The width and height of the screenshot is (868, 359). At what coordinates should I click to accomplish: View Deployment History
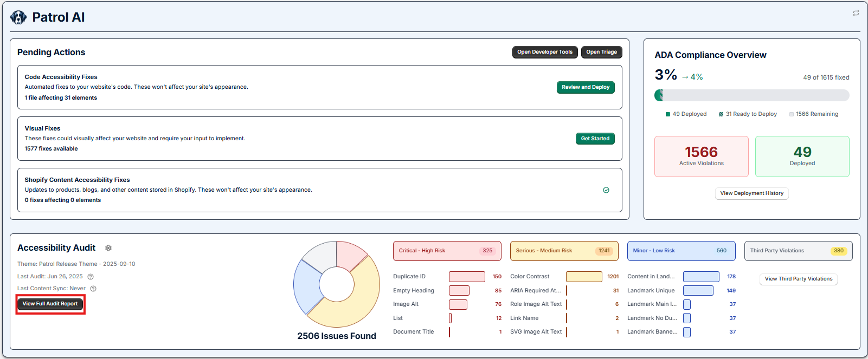pyautogui.click(x=751, y=193)
